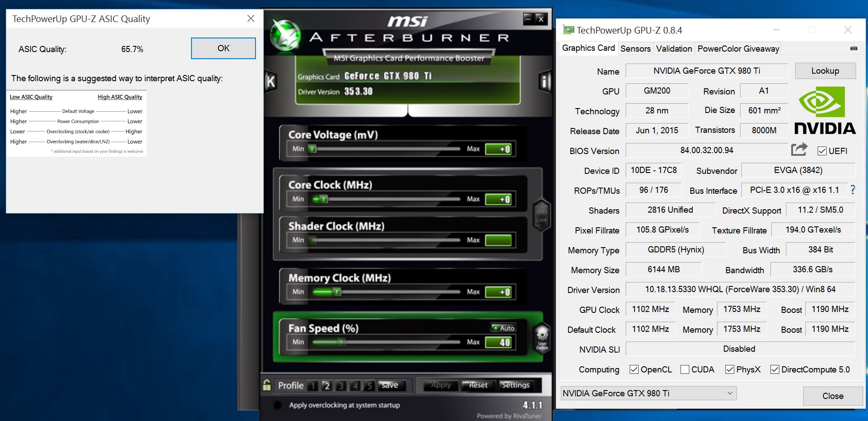The image size is (868, 421).
Task: Click the Memory Type field GDDR5 (Hynix)
Action: coord(676,249)
